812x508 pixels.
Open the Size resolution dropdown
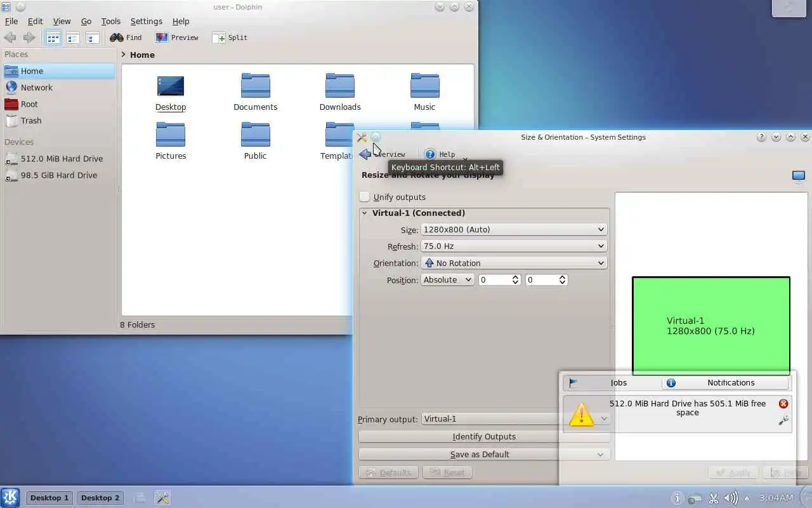514,229
